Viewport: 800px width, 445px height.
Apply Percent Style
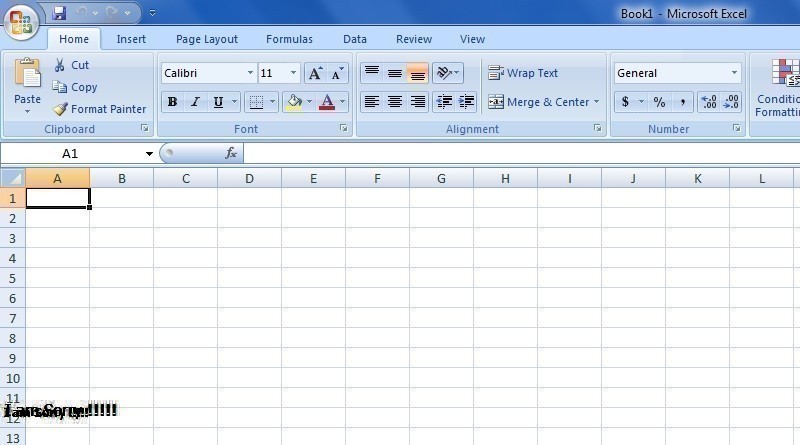click(x=659, y=102)
